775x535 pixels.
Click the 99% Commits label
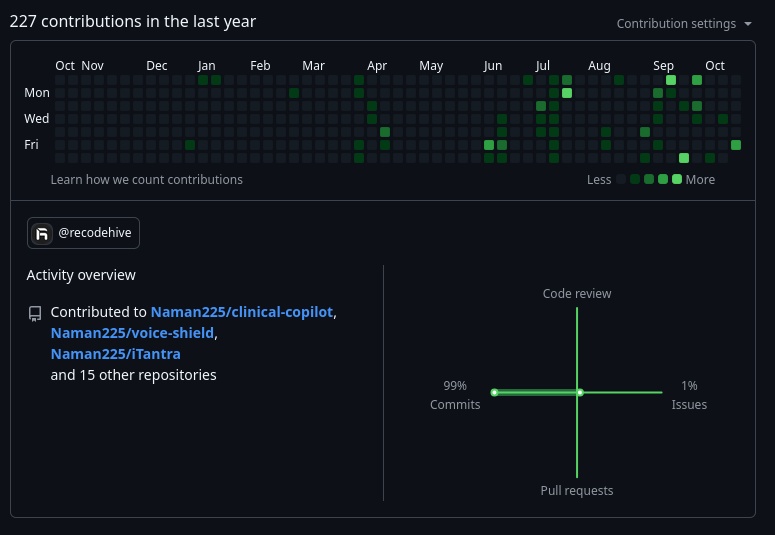pos(455,395)
